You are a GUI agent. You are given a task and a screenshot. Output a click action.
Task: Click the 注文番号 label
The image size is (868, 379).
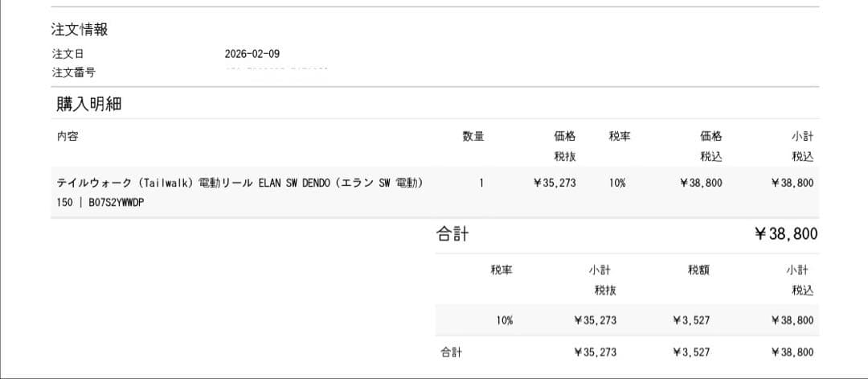[x=73, y=72]
